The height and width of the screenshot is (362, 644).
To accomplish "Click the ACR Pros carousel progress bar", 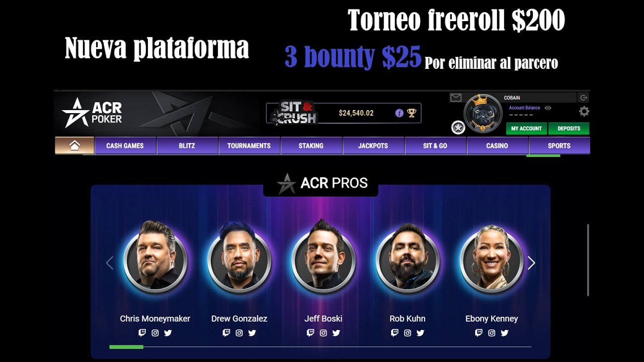I will click(320, 347).
